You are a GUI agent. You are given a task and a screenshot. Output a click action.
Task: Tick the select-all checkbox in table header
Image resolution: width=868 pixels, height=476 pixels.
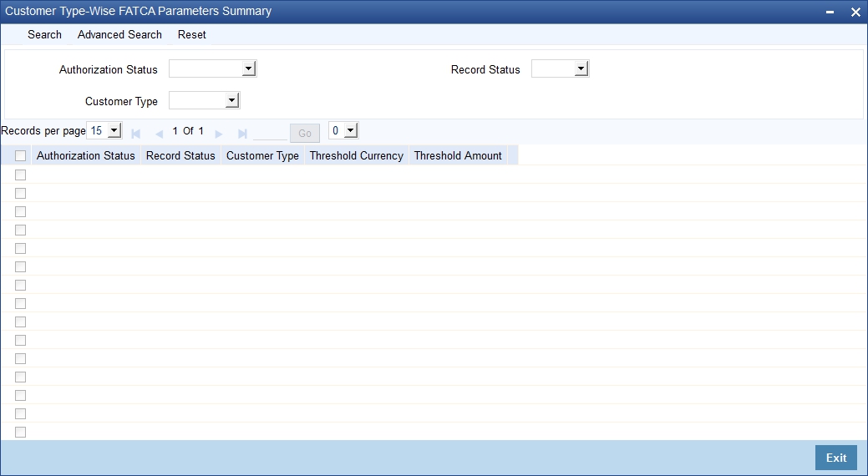[21, 155]
